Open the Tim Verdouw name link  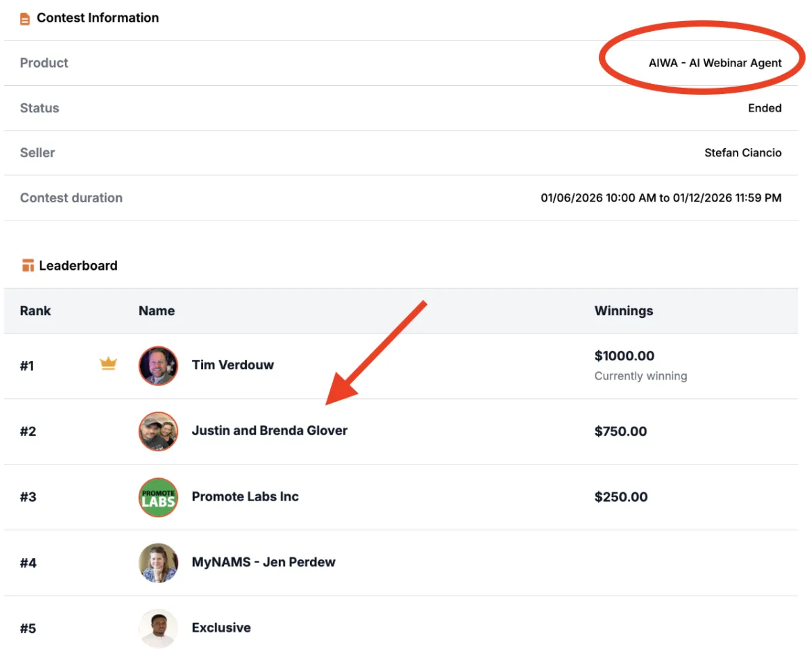point(233,365)
